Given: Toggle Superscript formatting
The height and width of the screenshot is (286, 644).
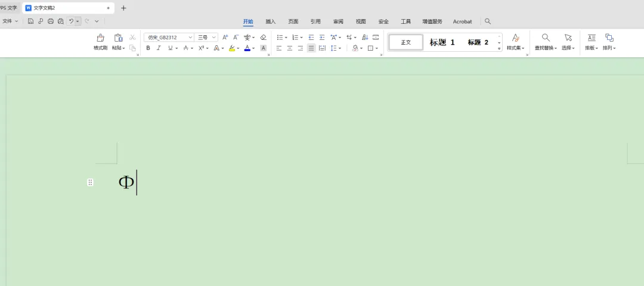Looking at the screenshot, I should click(x=202, y=48).
